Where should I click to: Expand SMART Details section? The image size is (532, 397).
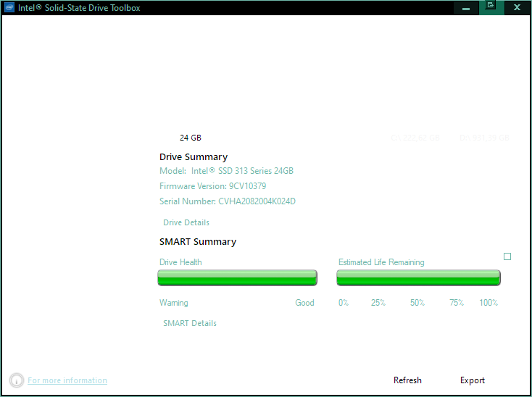click(190, 323)
